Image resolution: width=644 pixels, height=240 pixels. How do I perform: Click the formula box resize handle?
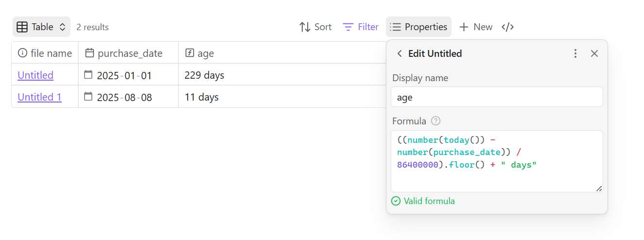pyautogui.click(x=599, y=189)
